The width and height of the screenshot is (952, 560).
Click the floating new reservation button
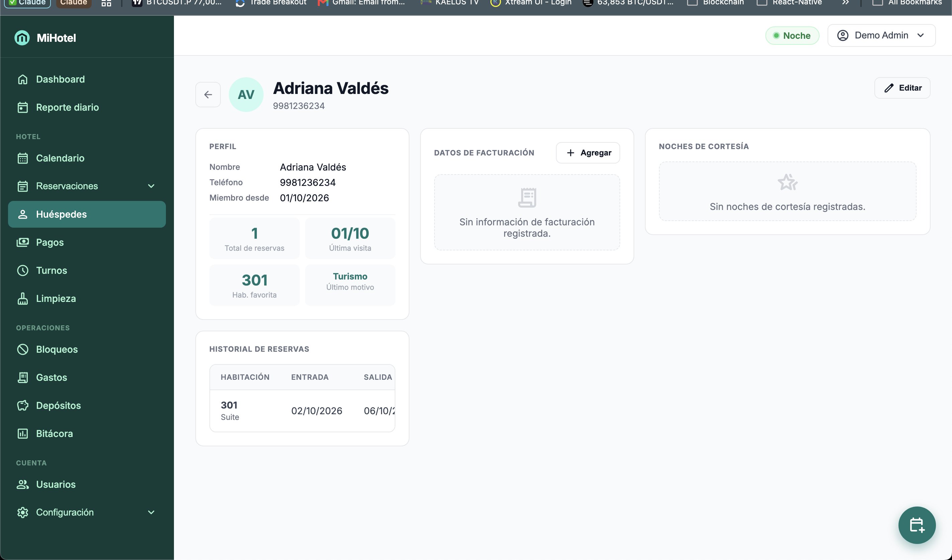pos(917,525)
